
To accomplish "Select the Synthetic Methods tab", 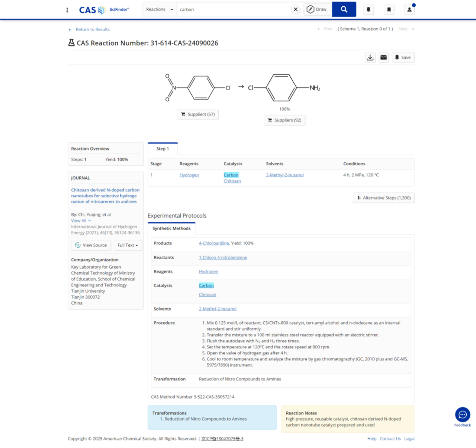I will coord(171,228).
